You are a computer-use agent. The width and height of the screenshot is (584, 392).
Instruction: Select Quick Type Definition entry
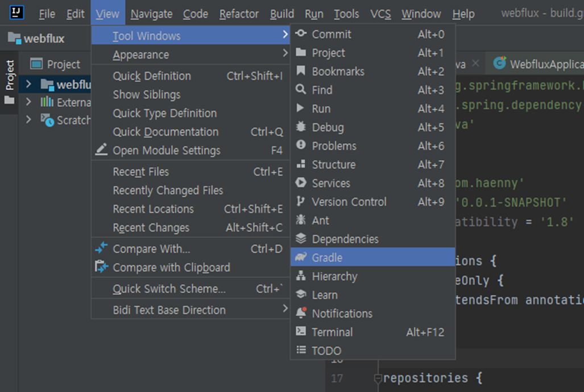coord(190,113)
